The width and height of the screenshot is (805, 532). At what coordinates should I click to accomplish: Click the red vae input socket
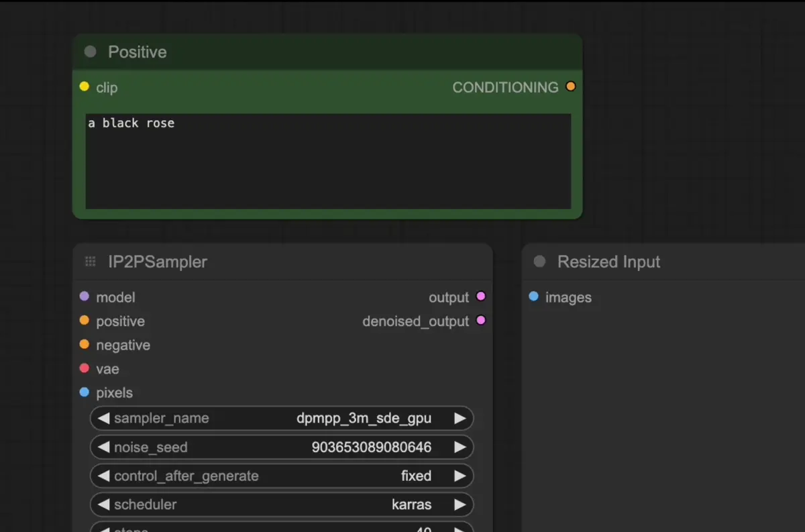click(84, 368)
